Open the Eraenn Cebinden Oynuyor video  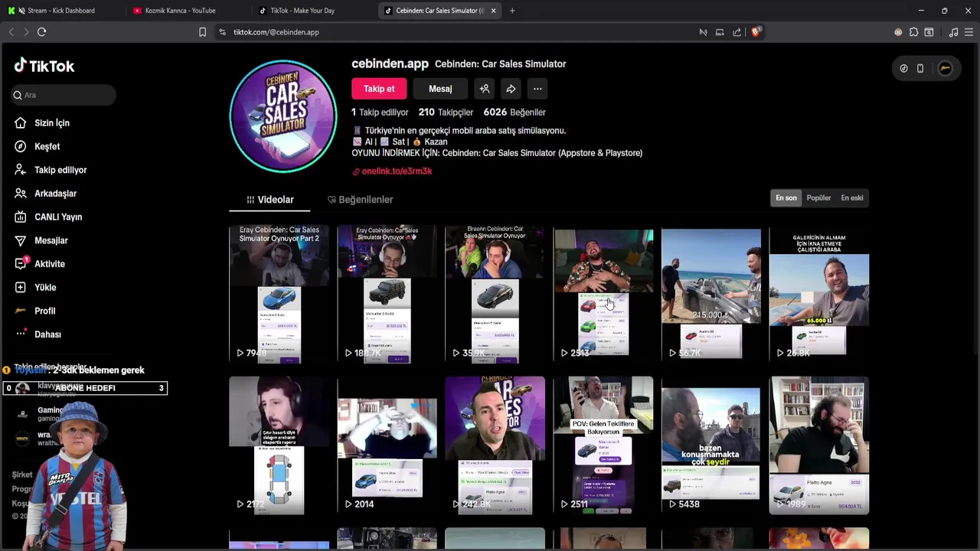(x=495, y=294)
